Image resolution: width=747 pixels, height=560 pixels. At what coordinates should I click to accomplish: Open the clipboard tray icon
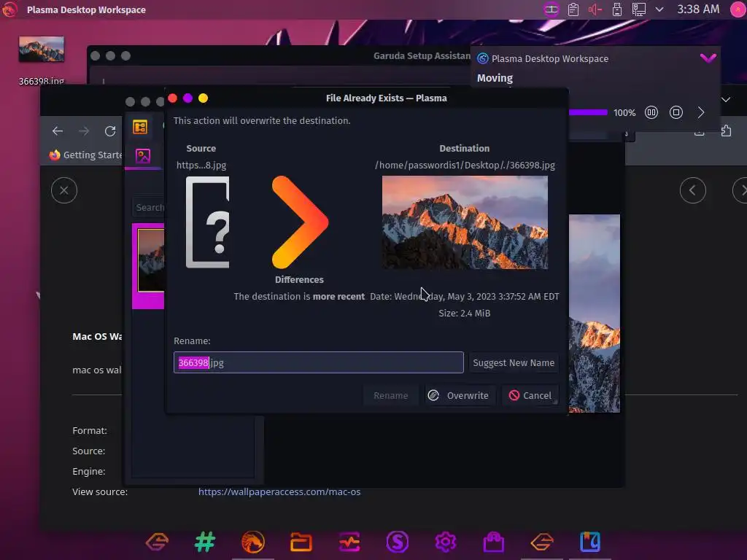coord(573,9)
